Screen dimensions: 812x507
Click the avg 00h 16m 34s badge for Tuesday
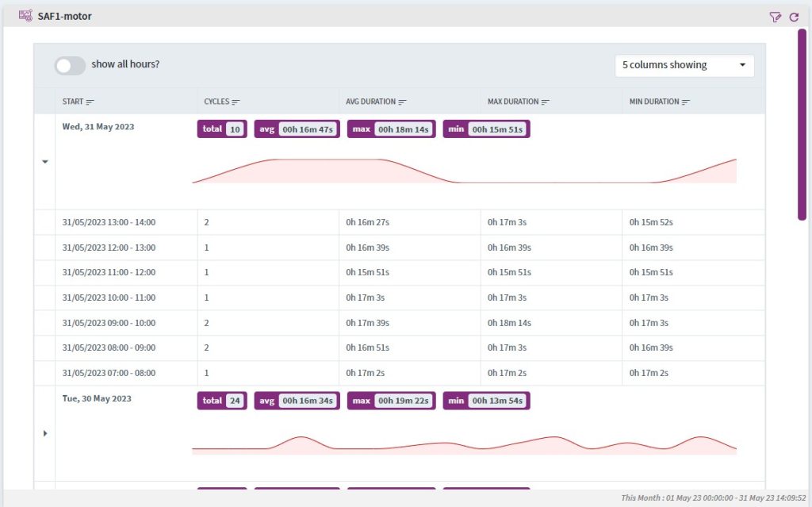coord(297,401)
